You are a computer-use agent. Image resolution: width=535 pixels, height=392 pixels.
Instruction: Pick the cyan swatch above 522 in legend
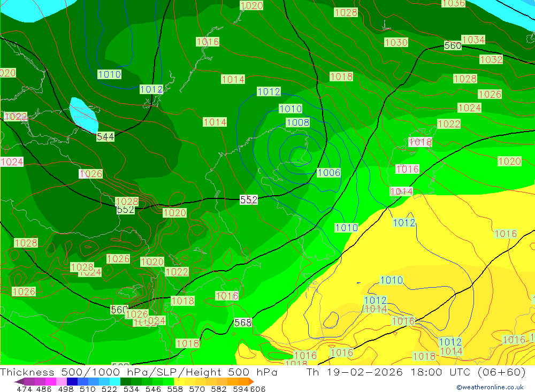click(x=115, y=381)
